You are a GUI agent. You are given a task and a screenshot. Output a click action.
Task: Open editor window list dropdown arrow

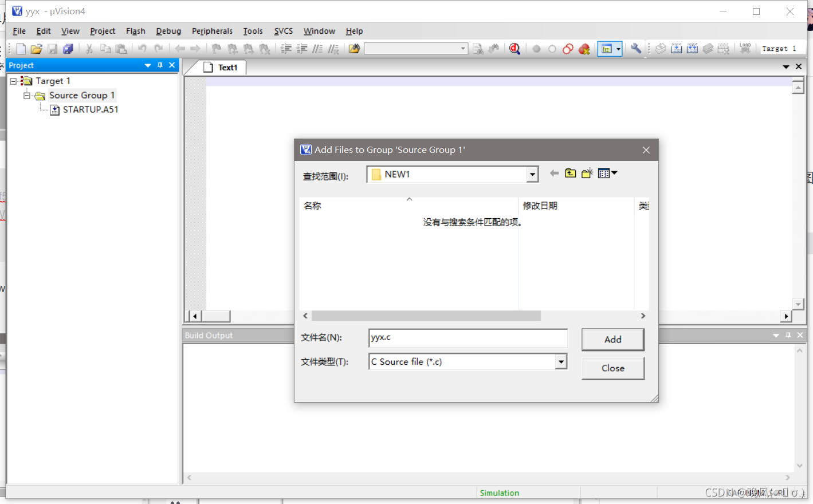[x=786, y=67]
